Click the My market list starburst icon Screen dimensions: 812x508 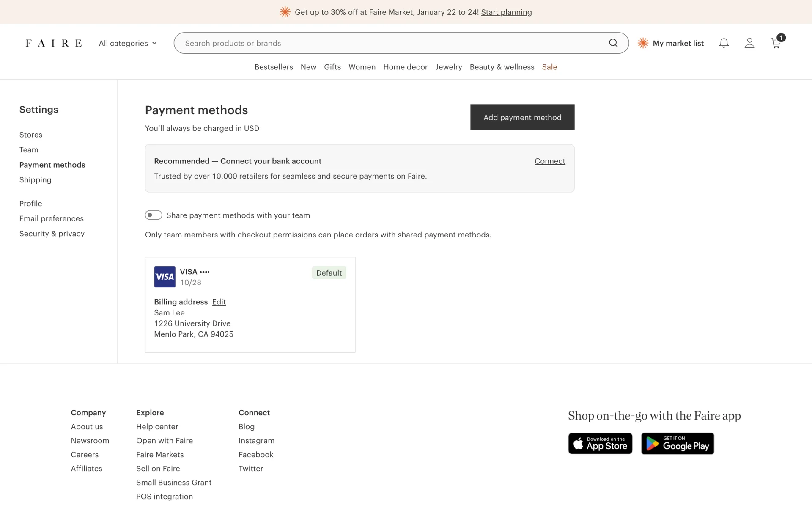(643, 43)
